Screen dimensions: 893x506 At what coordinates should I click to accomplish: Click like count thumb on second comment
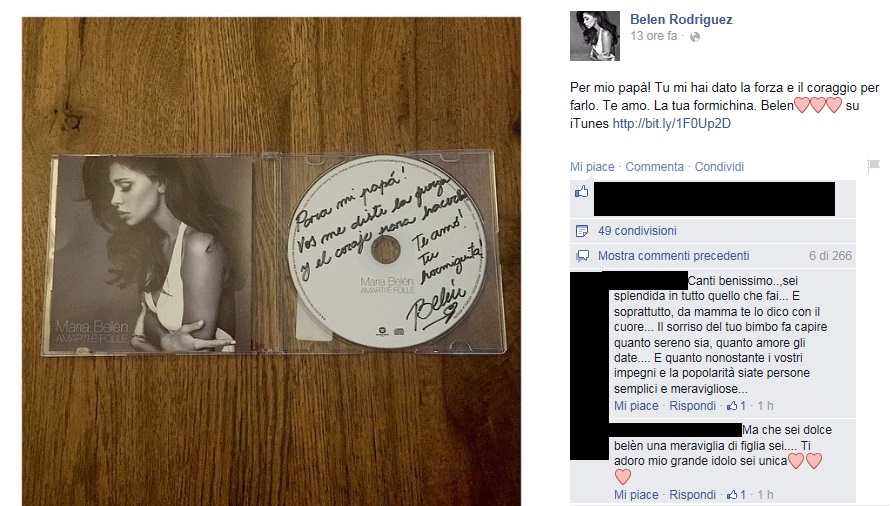[x=733, y=495]
